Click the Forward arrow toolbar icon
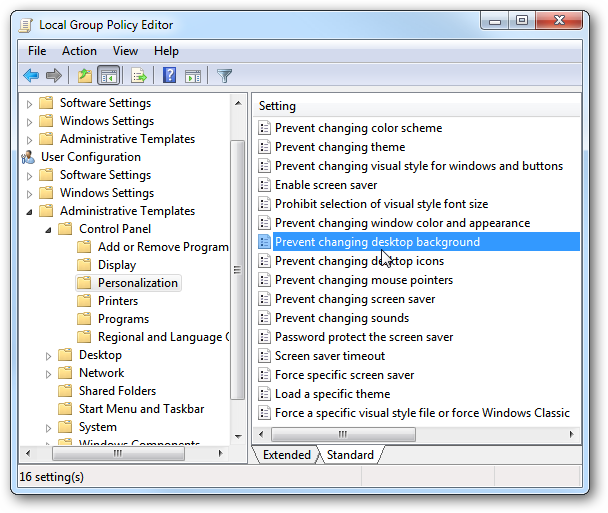 coord(54,75)
